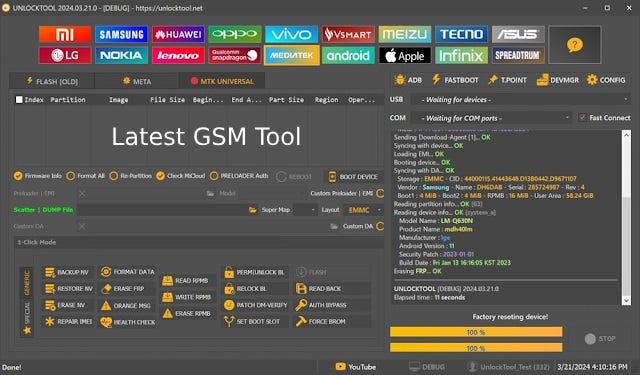Toggle the Custom DA option
640x375 pixels.
[x=380, y=226]
